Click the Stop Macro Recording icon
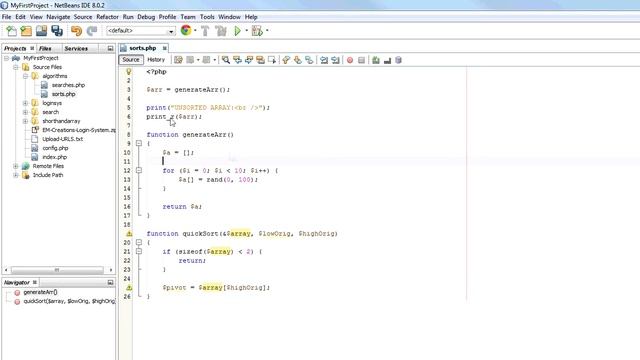Screen dimensions: 640x360 point(361,60)
